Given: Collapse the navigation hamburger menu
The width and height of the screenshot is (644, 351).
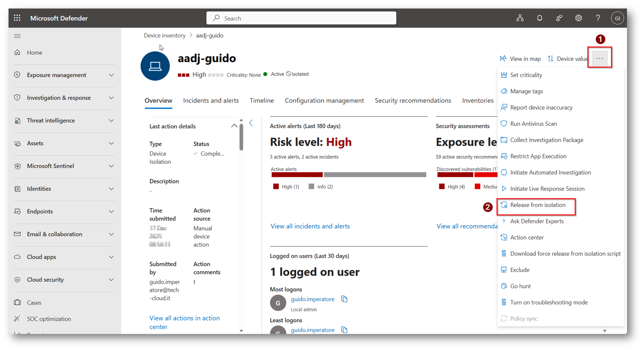Looking at the screenshot, I should click(x=17, y=36).
